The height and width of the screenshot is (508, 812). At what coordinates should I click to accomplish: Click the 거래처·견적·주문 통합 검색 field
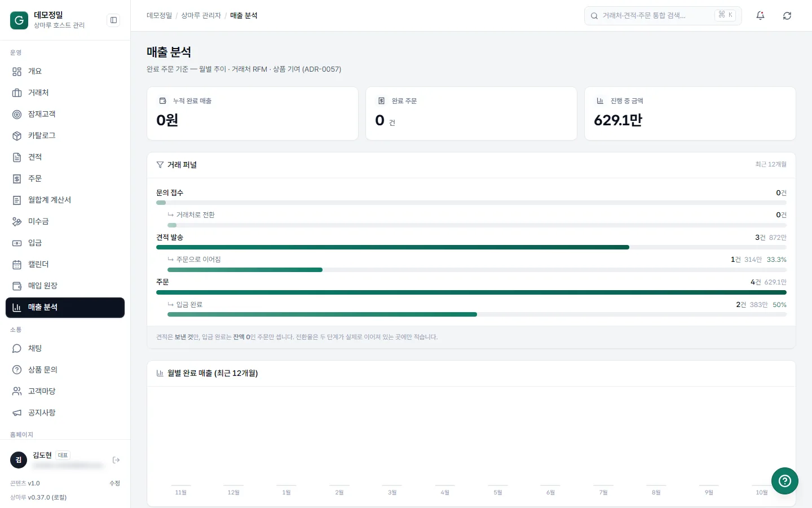click(663, 16)
